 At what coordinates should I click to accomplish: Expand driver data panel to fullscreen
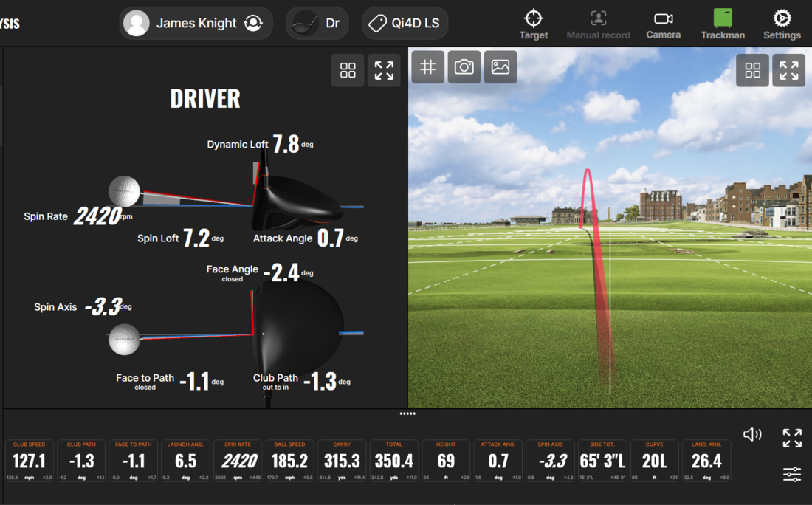[x=384, y=70]
